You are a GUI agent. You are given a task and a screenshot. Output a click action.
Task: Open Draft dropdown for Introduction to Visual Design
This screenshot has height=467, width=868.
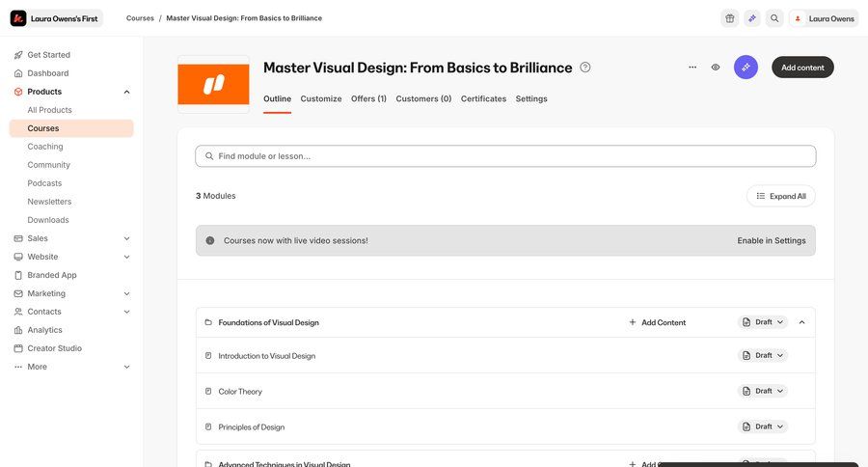762,355
